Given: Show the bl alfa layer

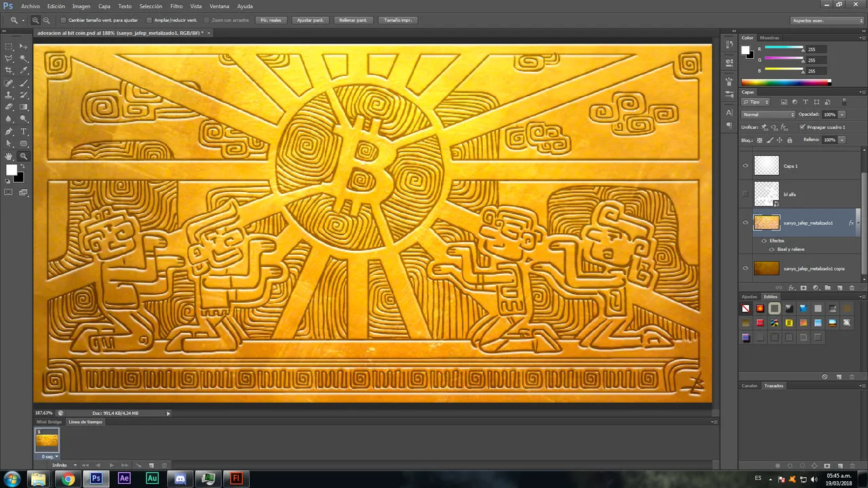Looking at the screenshot, I should (x=745, y=194).
